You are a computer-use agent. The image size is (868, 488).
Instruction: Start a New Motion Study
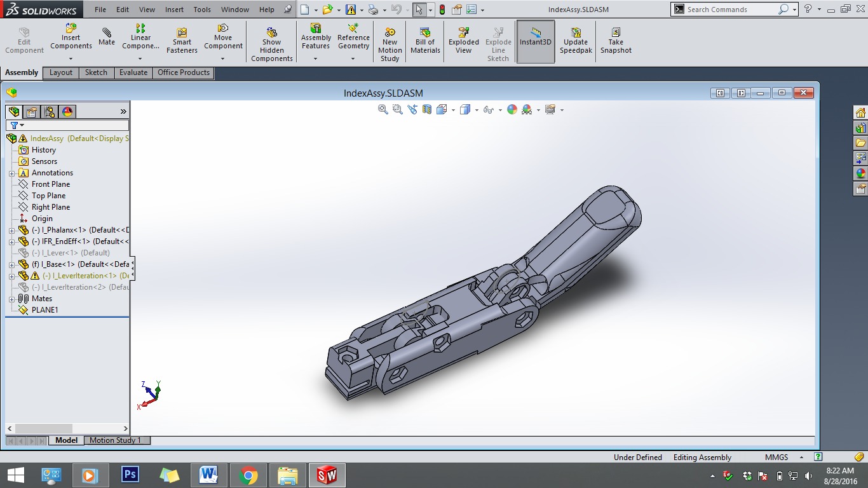pyautogui.click(x=390, y=43)
